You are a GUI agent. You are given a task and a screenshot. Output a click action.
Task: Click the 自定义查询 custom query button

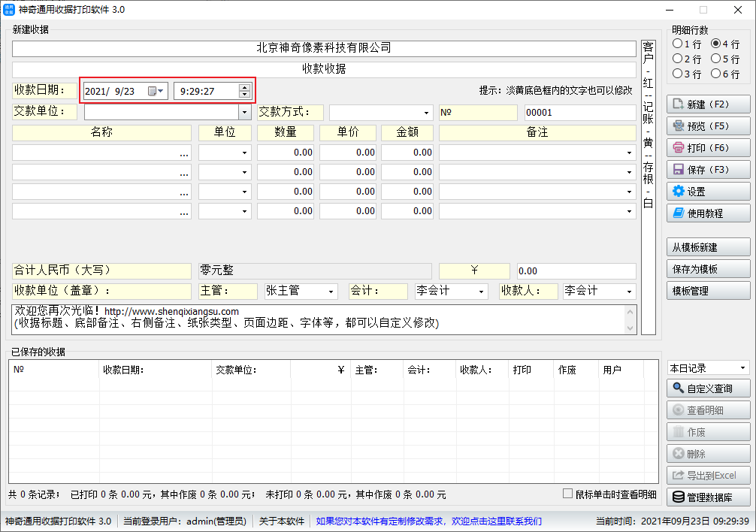click(x=708, y=388)
